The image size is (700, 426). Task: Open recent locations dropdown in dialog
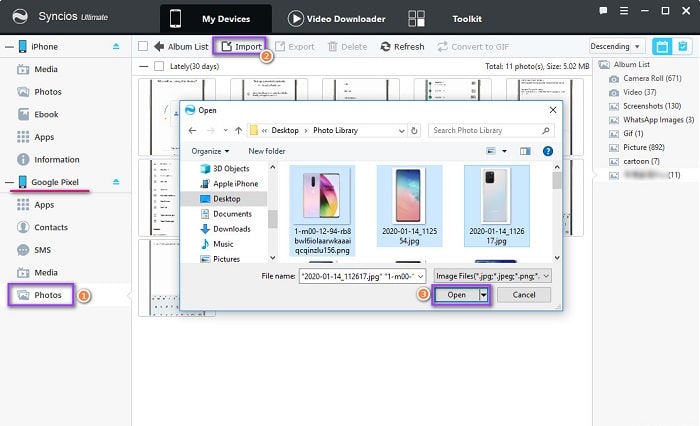click(225, 130)
